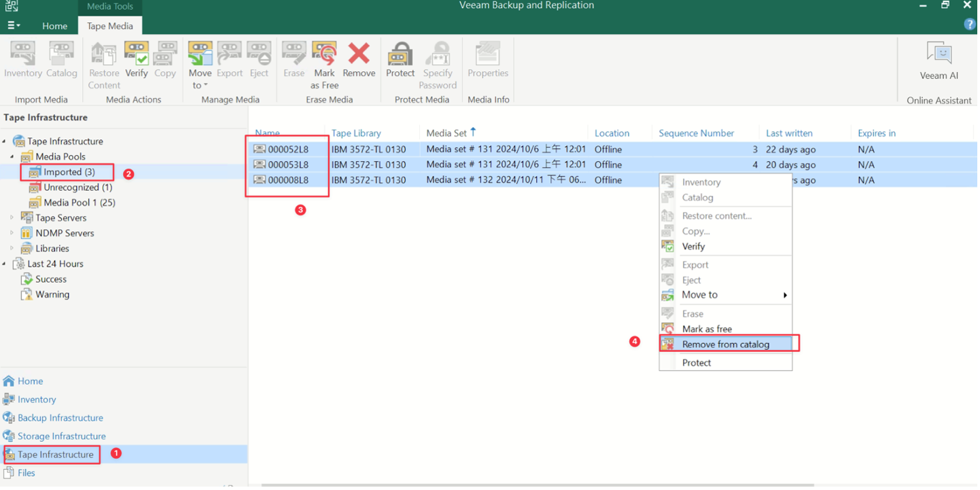Open the Move to ribbon dropdown

pos(200,66)
